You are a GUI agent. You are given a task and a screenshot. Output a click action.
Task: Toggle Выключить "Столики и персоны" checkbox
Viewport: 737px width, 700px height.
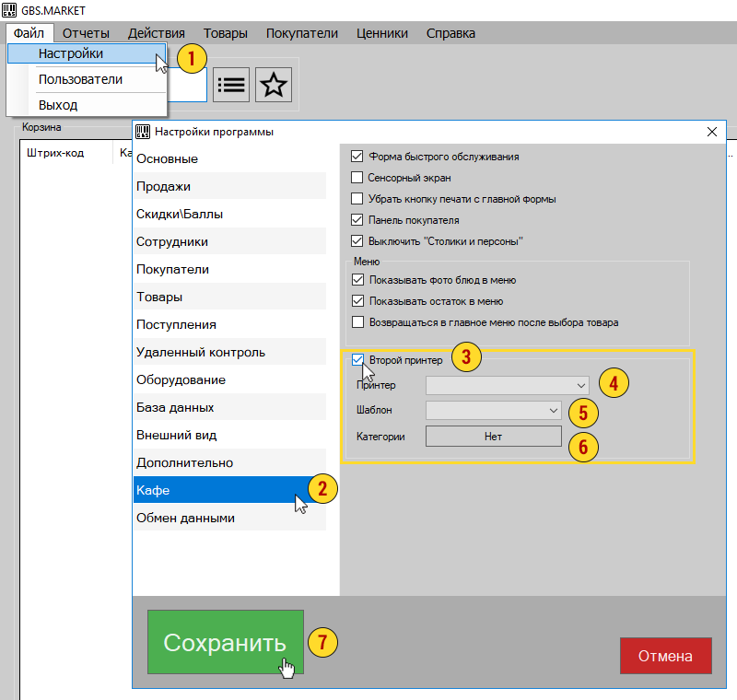pyautogui.click(x=357, y=241)
